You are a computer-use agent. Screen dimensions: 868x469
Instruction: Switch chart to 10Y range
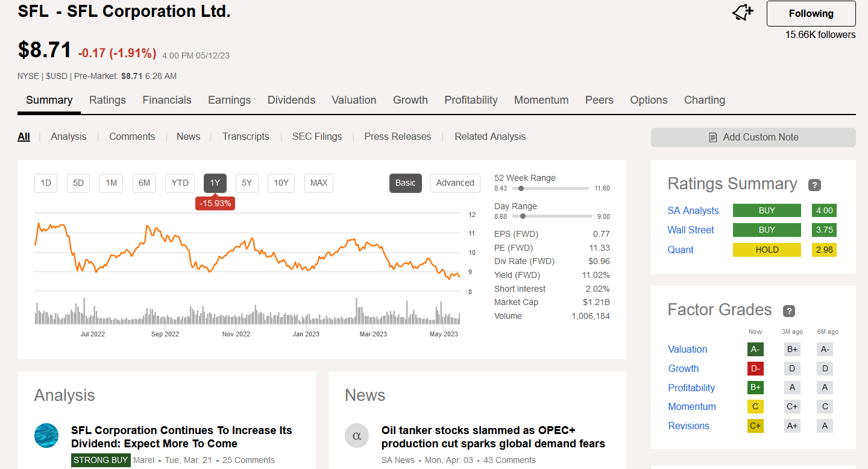(x=281, y=183)
